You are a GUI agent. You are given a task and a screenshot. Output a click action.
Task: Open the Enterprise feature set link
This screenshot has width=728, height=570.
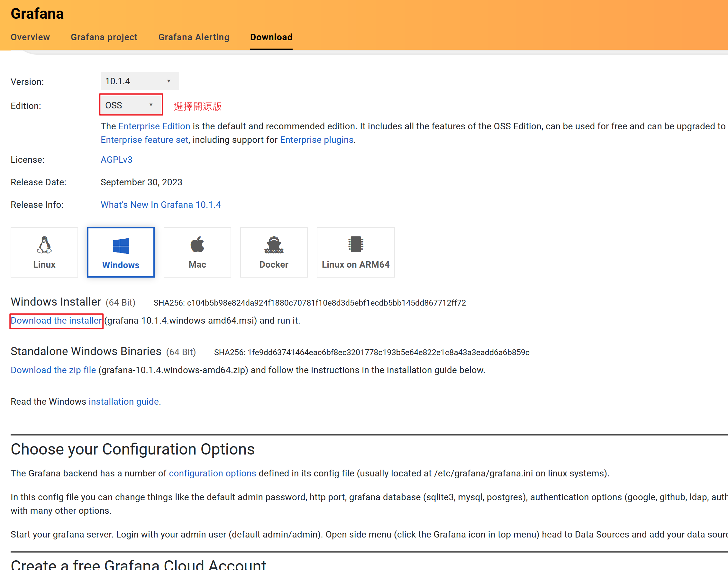[x=144, y=140]
